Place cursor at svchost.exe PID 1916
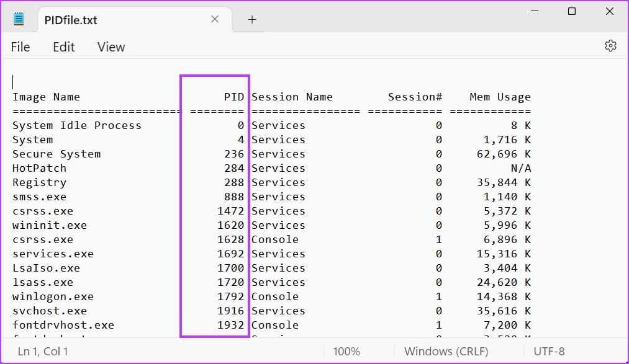The height and width of the screenshot is (364, 629). click(230, 311)
